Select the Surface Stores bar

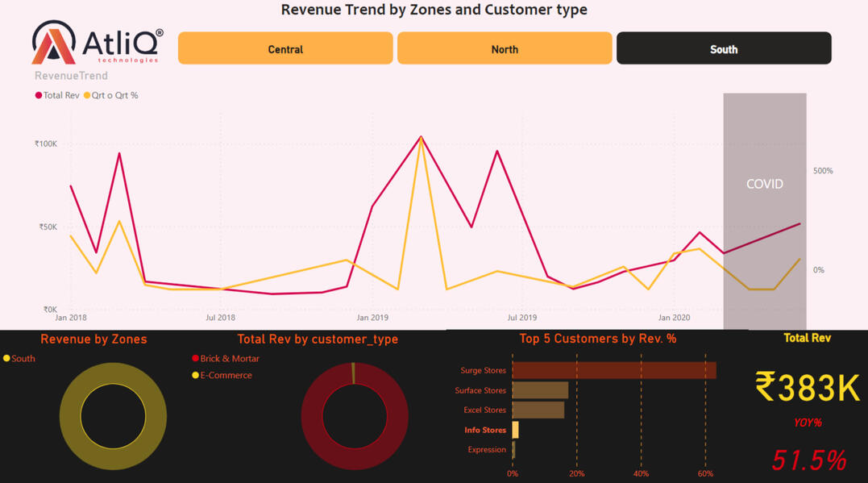[x=540, y=390]
